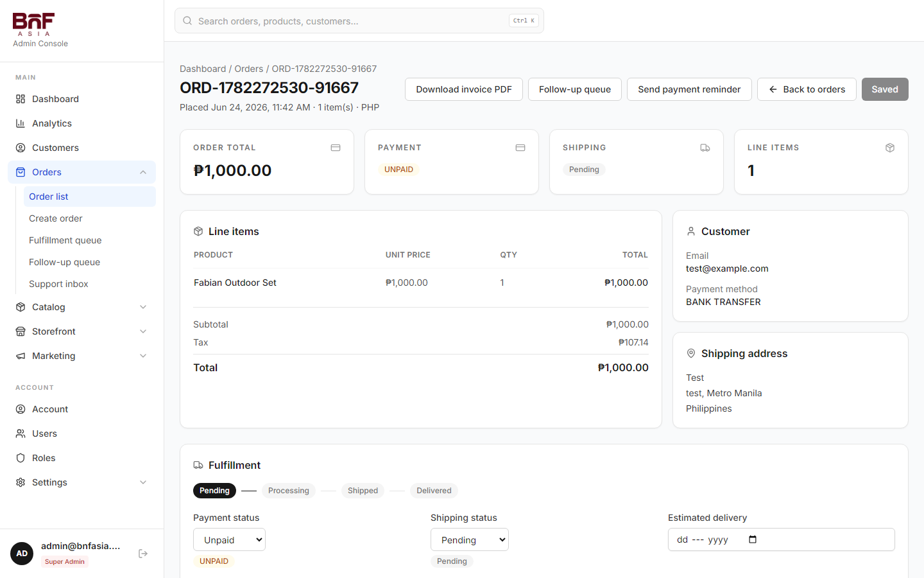This screenshot has width=924, height=578.
Task: Open Follow-up queue button in header
Action: 575,89
